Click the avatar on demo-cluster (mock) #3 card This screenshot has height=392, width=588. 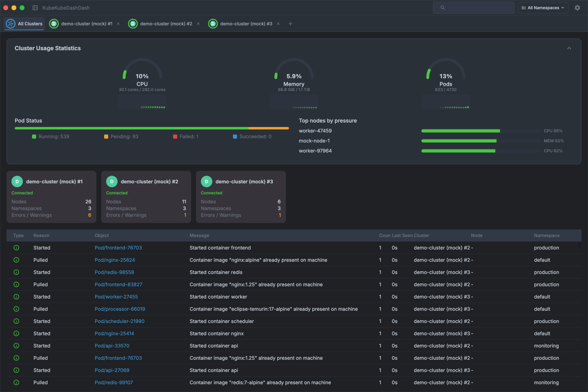tap(207, 181)
